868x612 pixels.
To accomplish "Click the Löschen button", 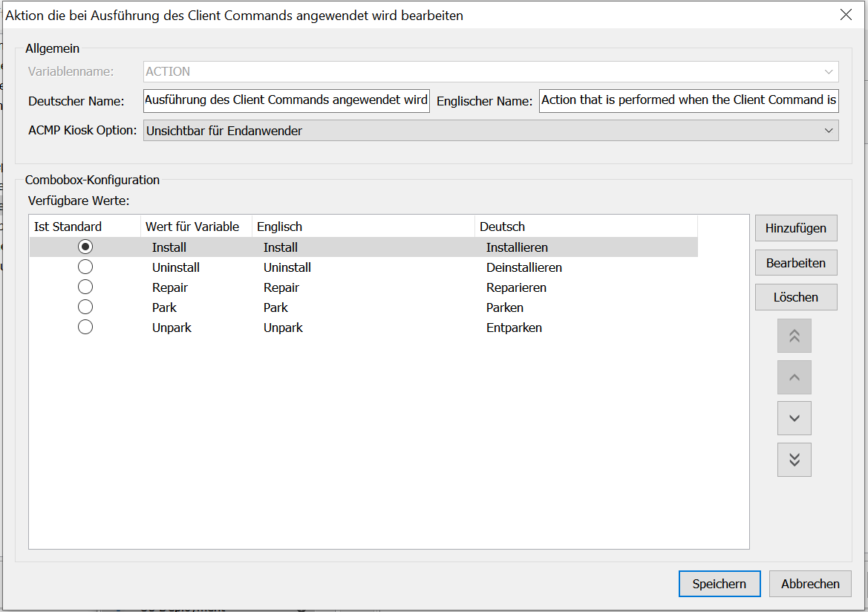I will [x=795, y=297].
